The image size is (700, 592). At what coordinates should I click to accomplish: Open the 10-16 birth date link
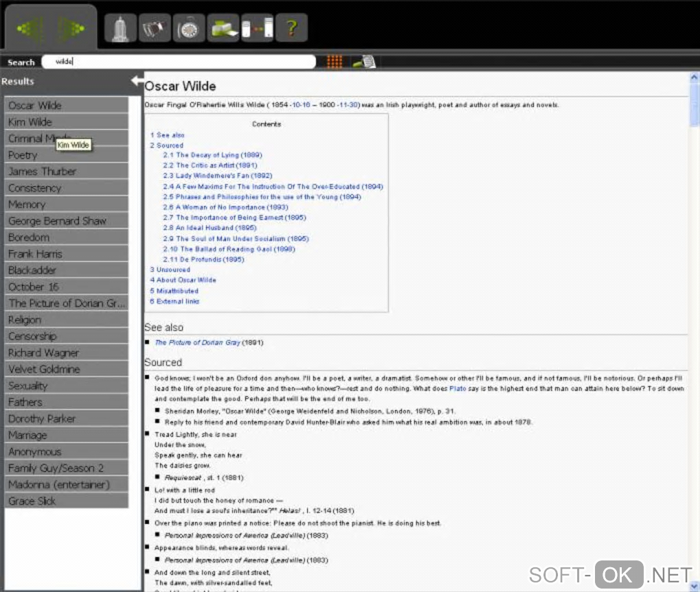click(x=301, y=105)
